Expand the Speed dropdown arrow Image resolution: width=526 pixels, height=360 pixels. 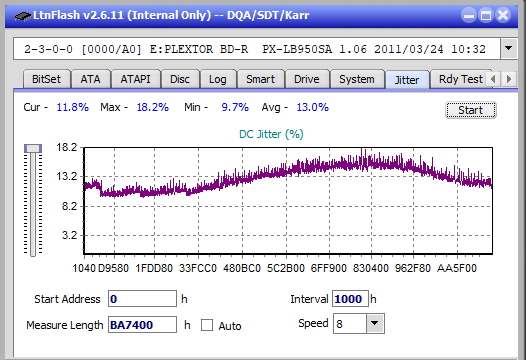(x=375, y=323)
